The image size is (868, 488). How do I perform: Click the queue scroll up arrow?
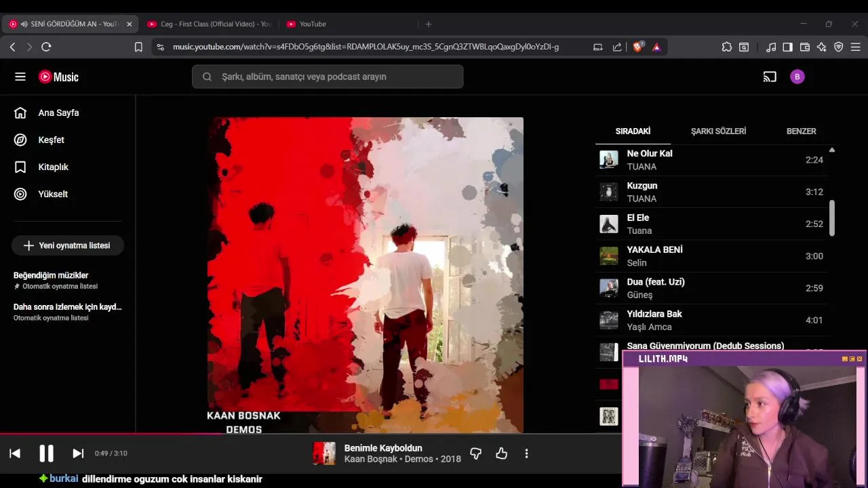(x=832, y=150)
